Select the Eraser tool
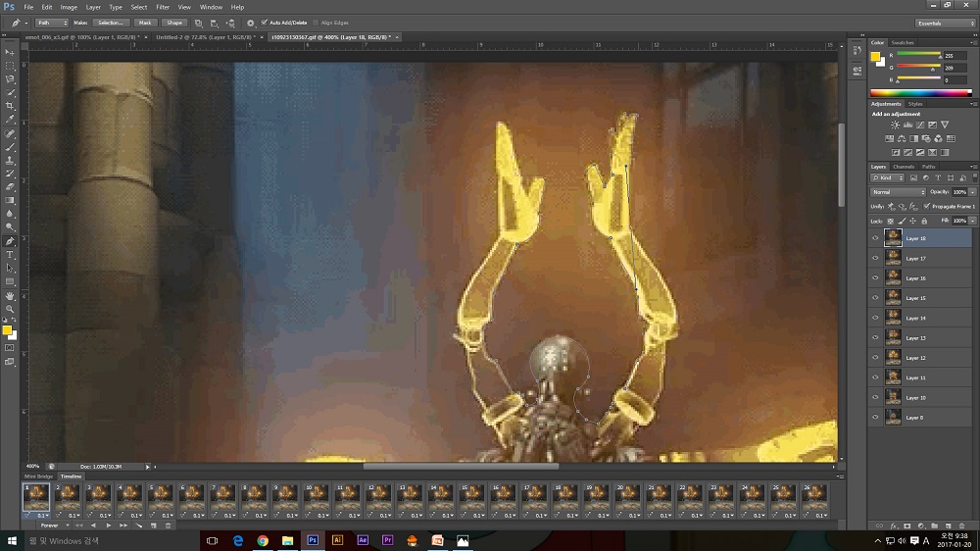The width and height of the screenshot is (980, 551). (x=10, y=187)
